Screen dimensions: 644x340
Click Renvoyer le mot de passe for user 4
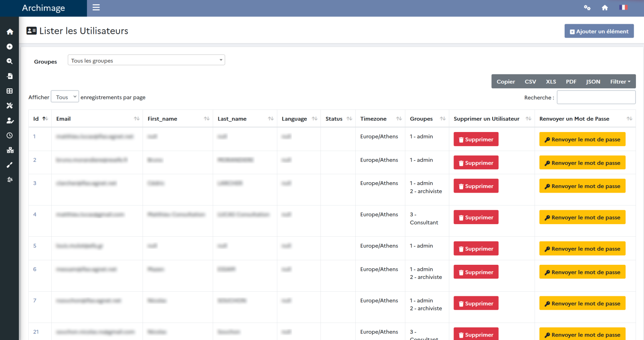582,217
